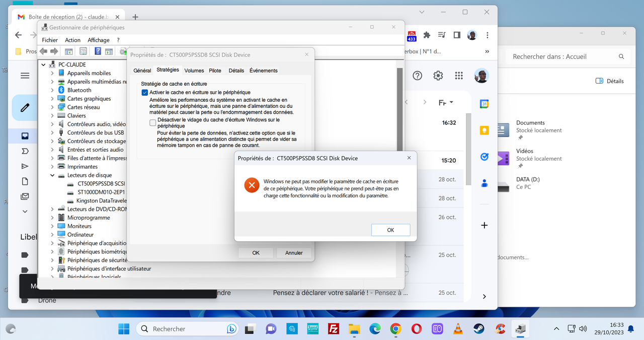Click OK in the error message dialog
This screenshot has width=644, height=340.
click(x=390, y=230)
